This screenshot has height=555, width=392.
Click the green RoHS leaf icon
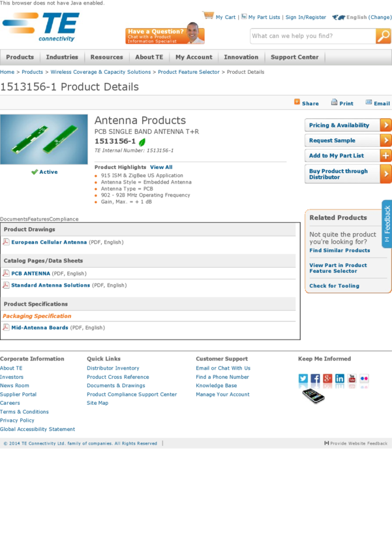point(142,142)
